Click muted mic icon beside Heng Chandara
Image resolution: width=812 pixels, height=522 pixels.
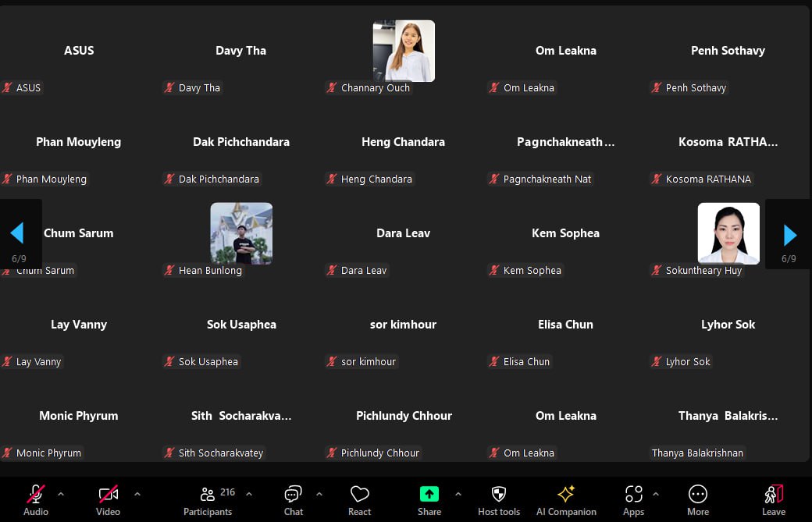332,179
